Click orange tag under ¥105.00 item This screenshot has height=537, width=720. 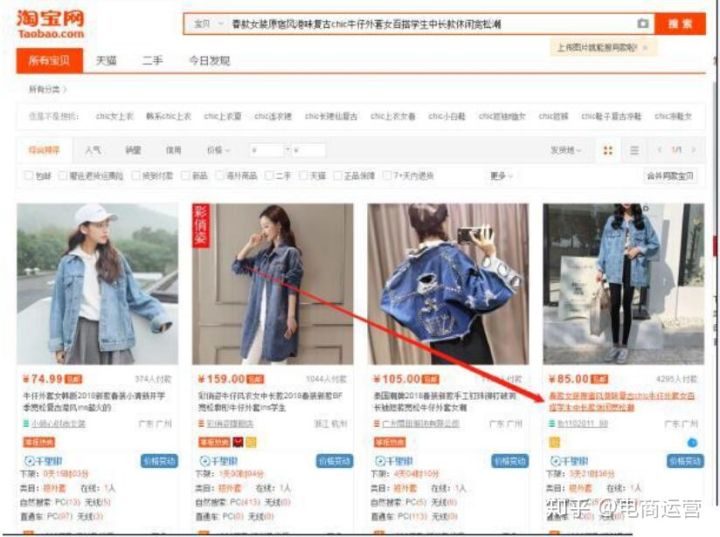pyautogui.click(x=389, y=442)
